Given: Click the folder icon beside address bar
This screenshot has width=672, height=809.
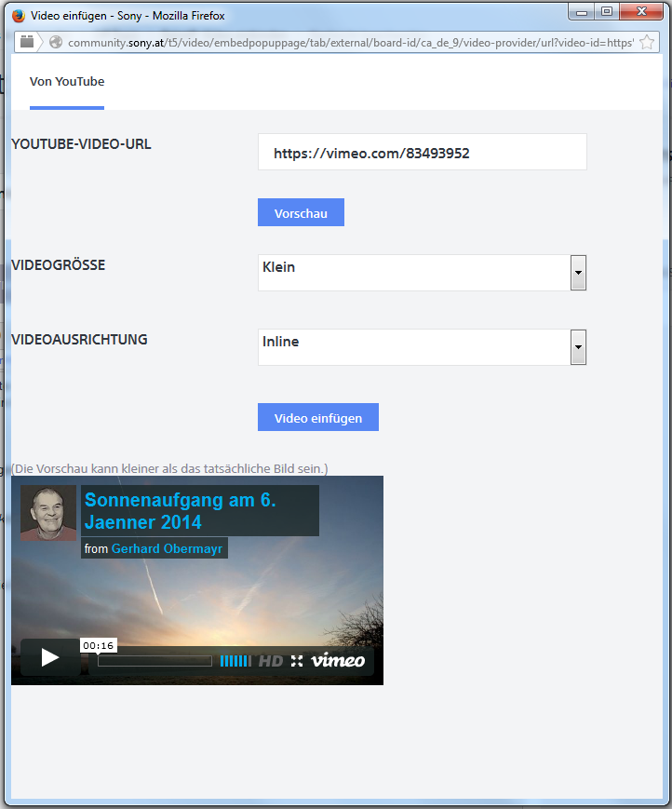Looking at the screenshot, I should click(x=27, y=42).
